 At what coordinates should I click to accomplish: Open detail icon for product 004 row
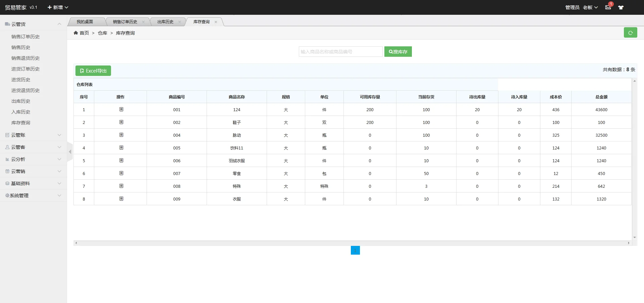tap(121, 135)
